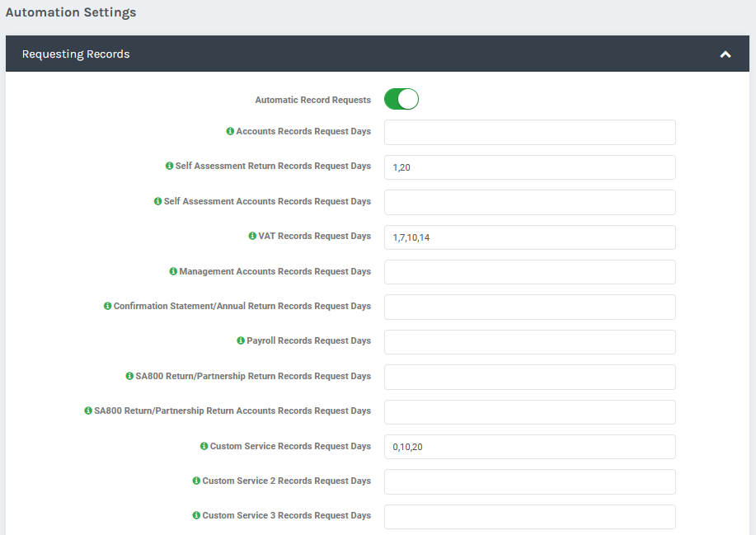Click info icon beside Self Assessment Accounts Records
The width and height of the screenshot is (756, 535).
pos(157,201)
